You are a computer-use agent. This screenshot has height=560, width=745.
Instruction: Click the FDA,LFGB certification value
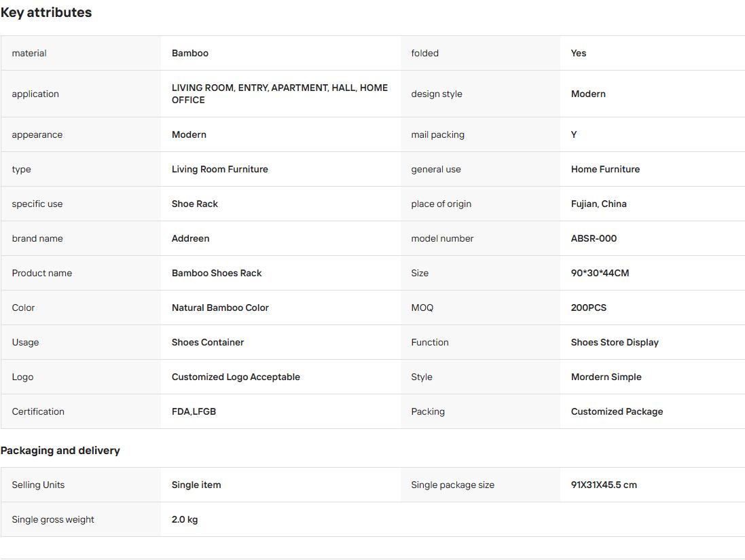click(194, 412)
